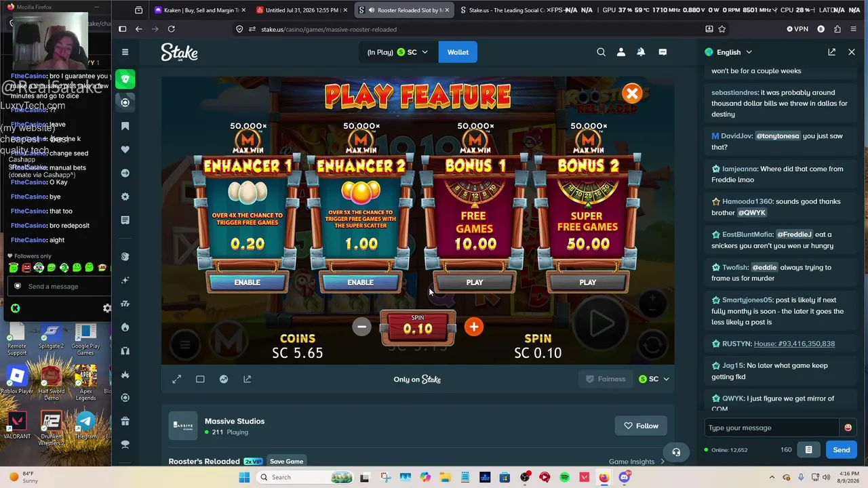Close the Play Feature popup

coord(632,94)
